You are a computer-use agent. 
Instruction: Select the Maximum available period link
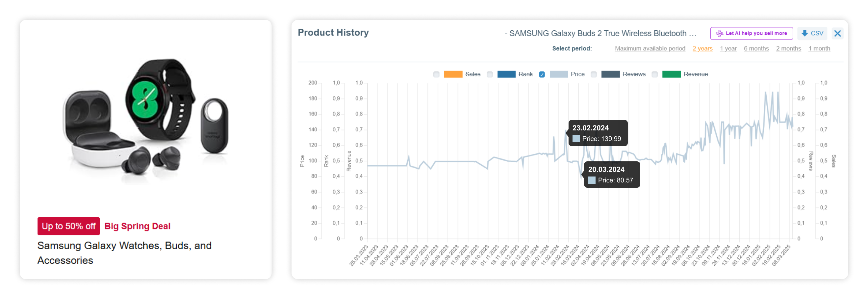(650, 48)
